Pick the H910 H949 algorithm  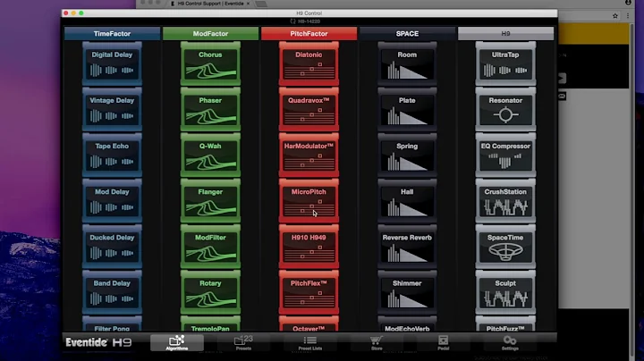click(309, 247)
